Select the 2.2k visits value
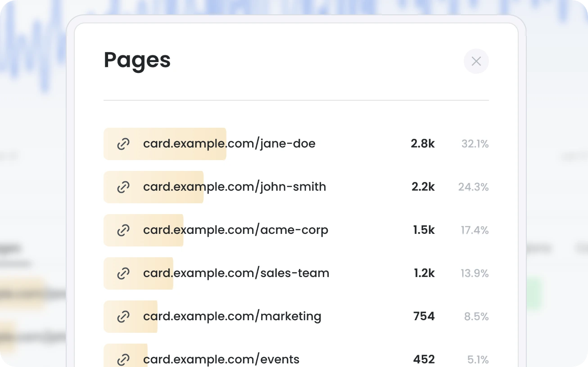588x367 pixels. 423,187
